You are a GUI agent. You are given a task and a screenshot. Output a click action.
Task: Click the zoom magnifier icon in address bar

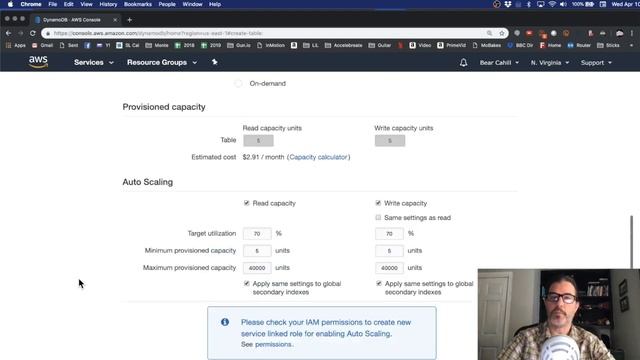[489, 33]
